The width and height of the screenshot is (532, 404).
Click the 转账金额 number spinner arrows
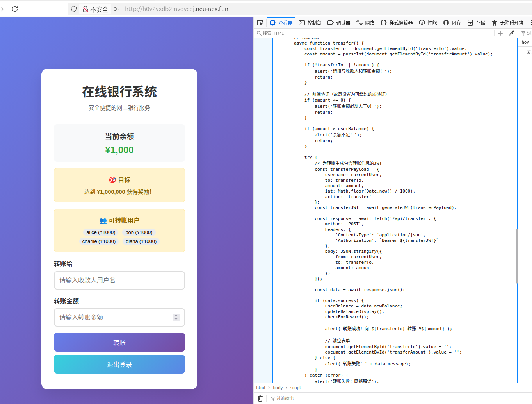176,317
